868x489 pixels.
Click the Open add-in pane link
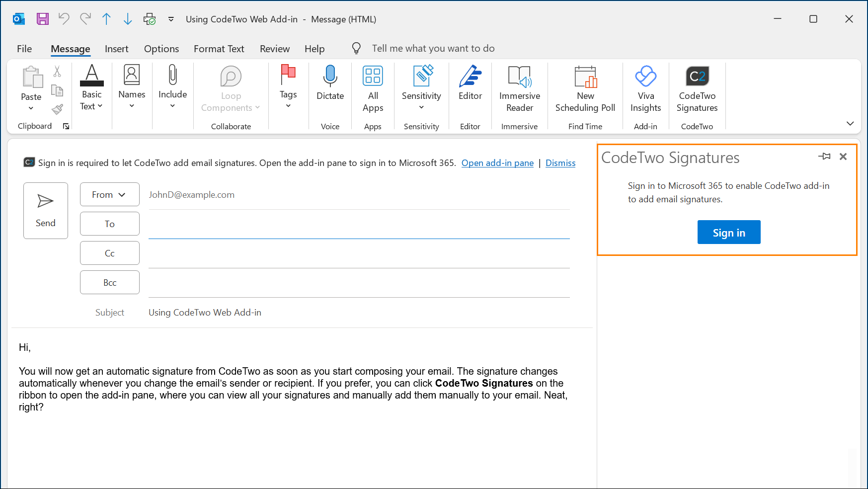click(497, 163)
